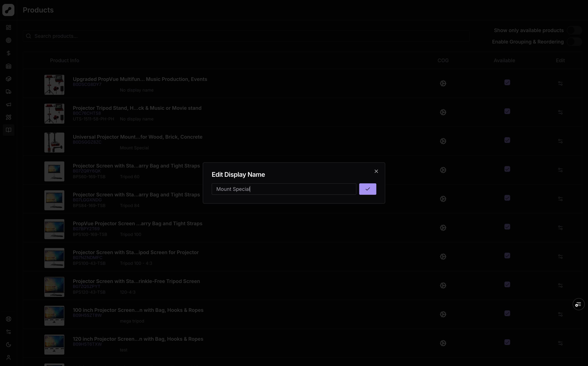Viewport: 588px width, 366px height.
Task: Click the "Mount Special" display name in product row
Action: [134, 148]
